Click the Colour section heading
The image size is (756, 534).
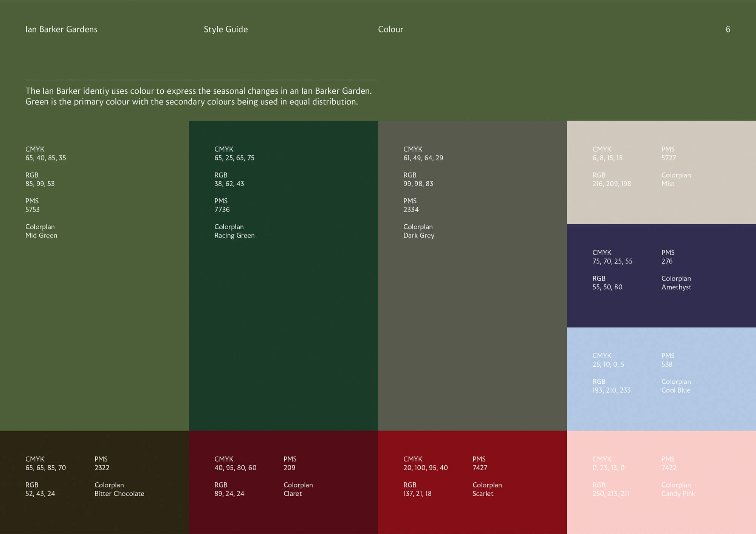390,29
